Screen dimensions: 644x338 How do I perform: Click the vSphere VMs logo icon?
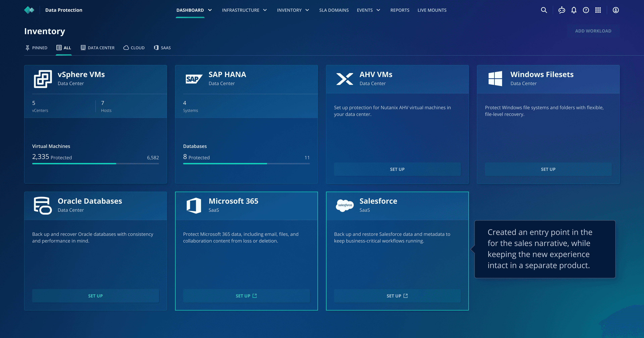pyautogui.click(x=43, y=79)
